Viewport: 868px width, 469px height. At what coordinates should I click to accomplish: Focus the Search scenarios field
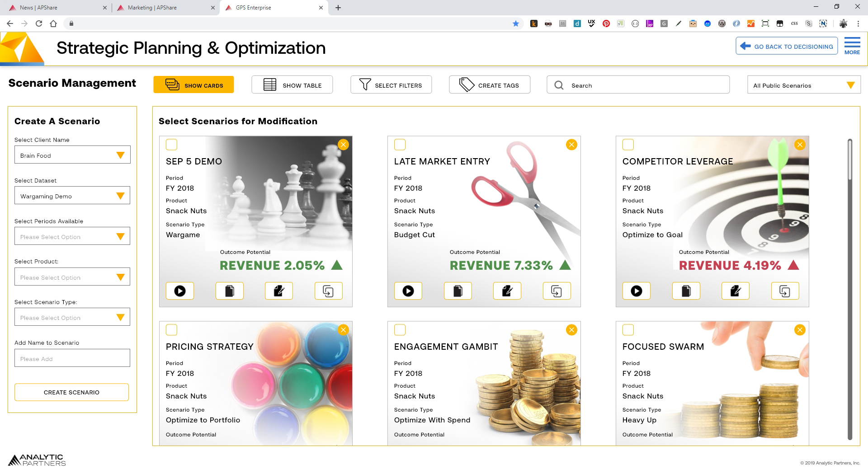pos(638,85)
